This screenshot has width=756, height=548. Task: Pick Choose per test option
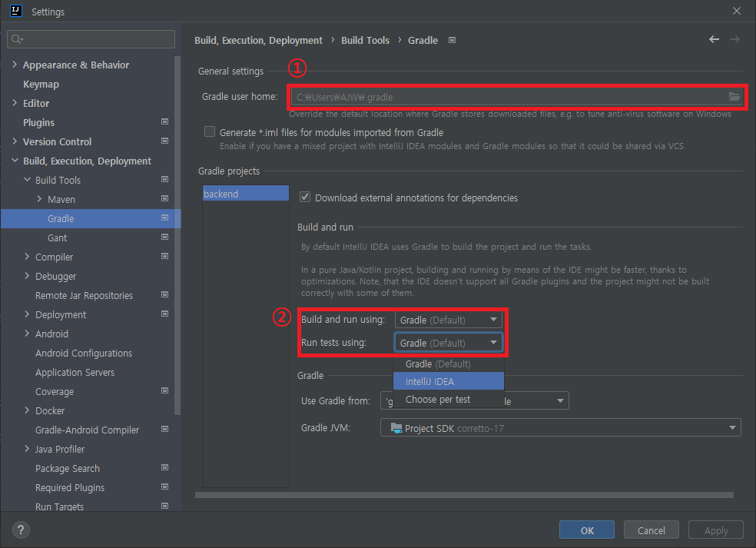tap(449, 400)
